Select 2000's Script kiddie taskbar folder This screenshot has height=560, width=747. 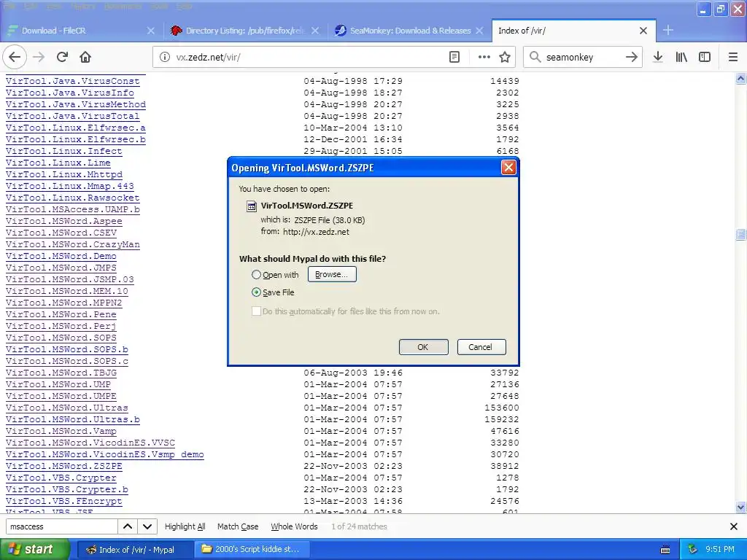pos(252,550)
